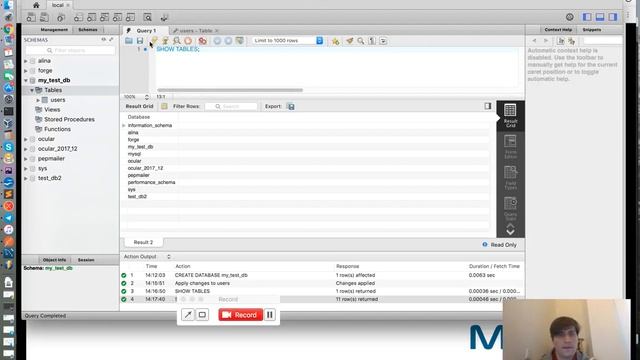Create a new SQL tab from main toolbar
Viewport: 640px width, 360px height.
click(31, 18)
